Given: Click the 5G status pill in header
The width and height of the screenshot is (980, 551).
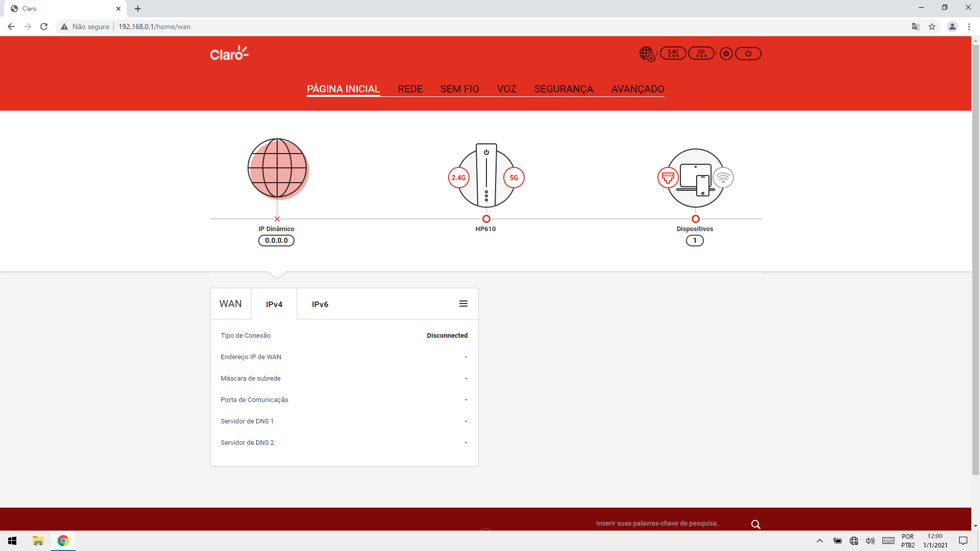Looking at the screenshot, I should pyautogui.click(x=701, y=53).
